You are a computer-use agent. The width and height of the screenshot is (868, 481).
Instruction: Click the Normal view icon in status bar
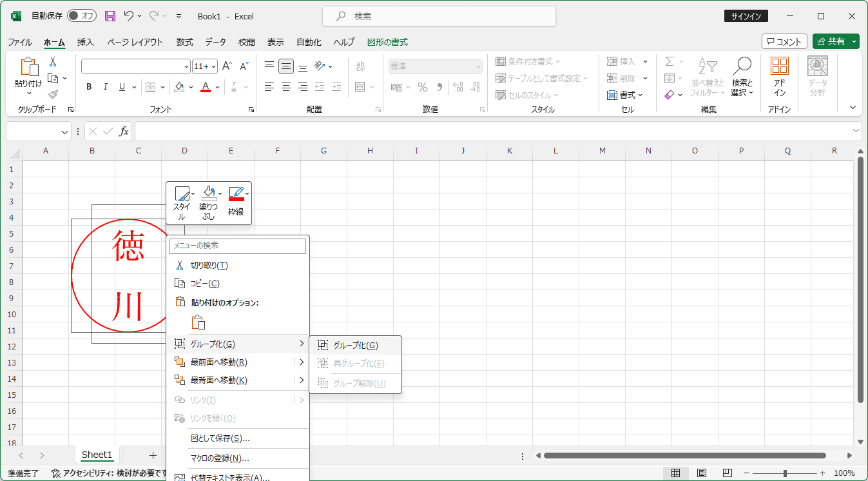[x=675, y=473]
